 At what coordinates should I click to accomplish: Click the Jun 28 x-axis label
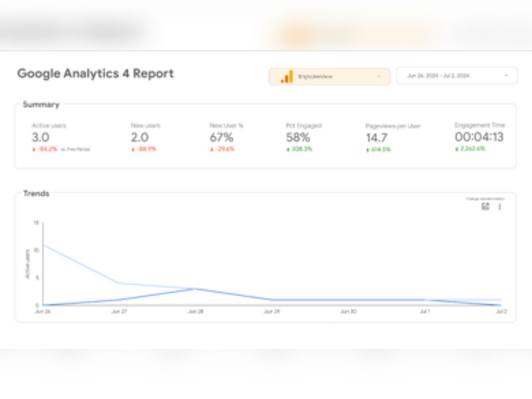[x=196, y=311]
